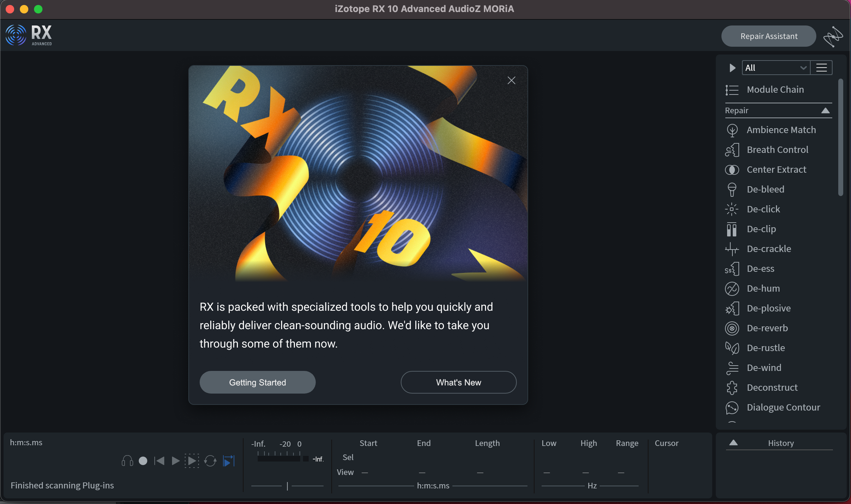Toggle play selection only icon
The width and height of the screenshot is (851, 504).
pos(192,461)
